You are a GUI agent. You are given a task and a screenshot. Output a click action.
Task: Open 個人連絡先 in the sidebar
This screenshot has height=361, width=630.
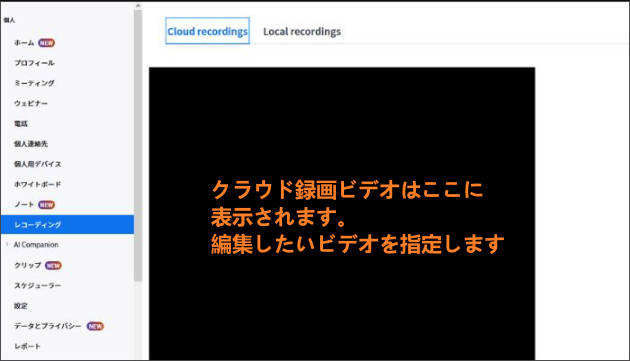(31, 144)
